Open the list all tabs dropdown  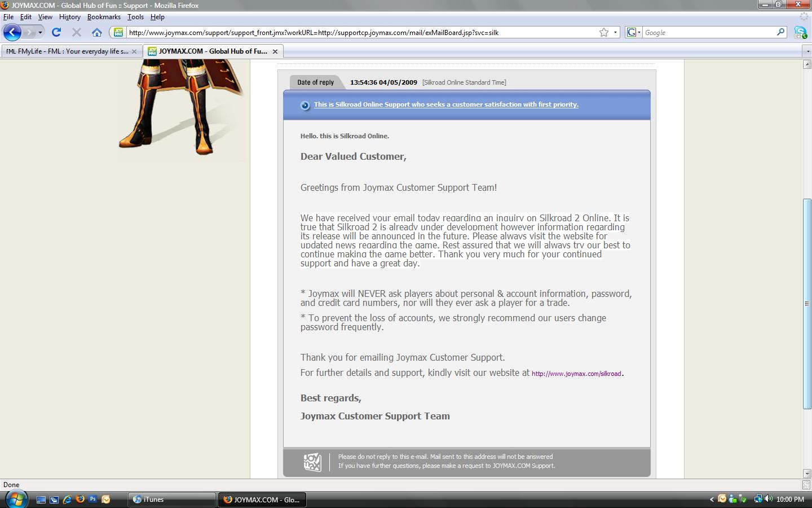coord(807,51)
